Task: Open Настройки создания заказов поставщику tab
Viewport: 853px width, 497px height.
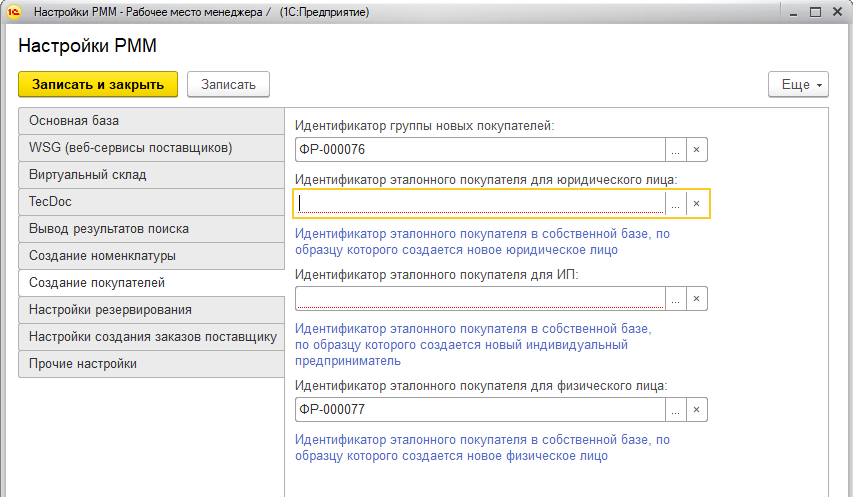Action: [x=151, y=337]
